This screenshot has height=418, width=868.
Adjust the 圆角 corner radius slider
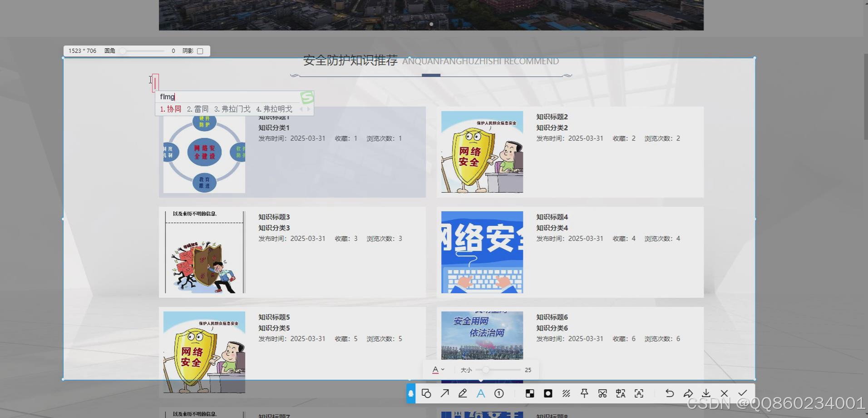(x=142, y=51)
